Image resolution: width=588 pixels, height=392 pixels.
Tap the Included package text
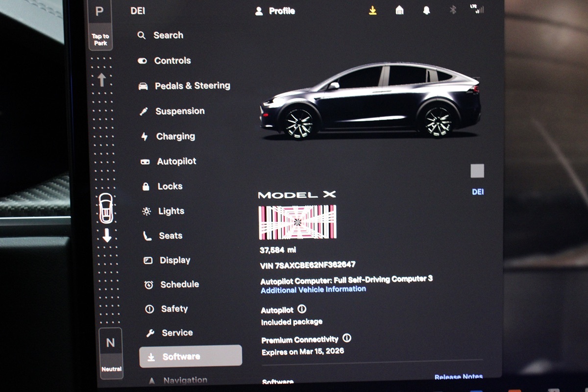(x=292, y=322)
